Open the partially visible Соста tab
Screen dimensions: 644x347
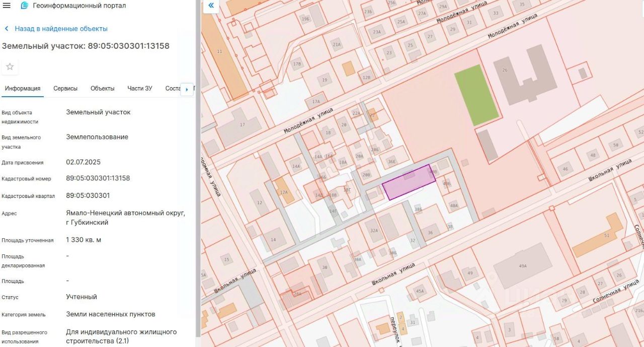point(173,88)
